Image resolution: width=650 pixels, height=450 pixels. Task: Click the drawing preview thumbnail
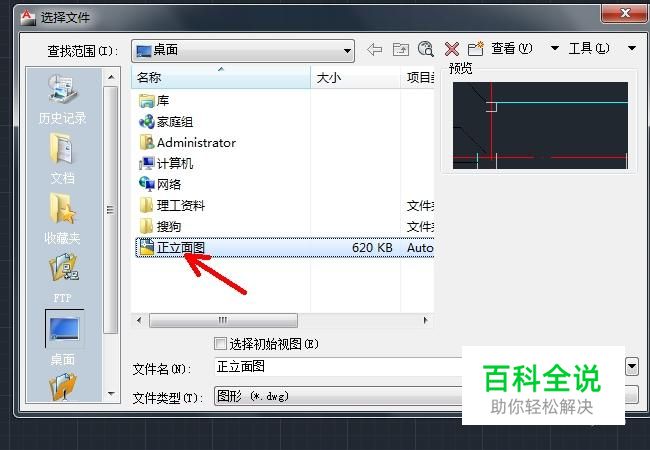tap(540, 125)
